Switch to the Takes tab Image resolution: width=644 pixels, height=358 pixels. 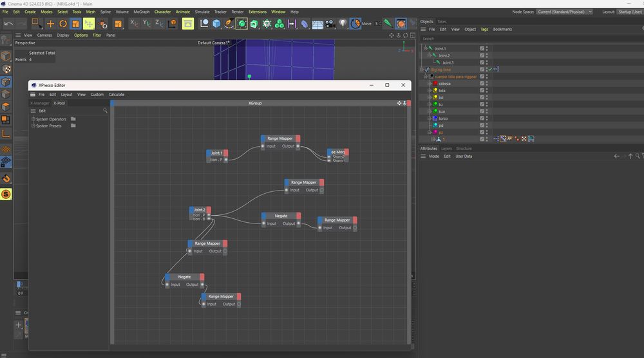click(x=442, y=21)
